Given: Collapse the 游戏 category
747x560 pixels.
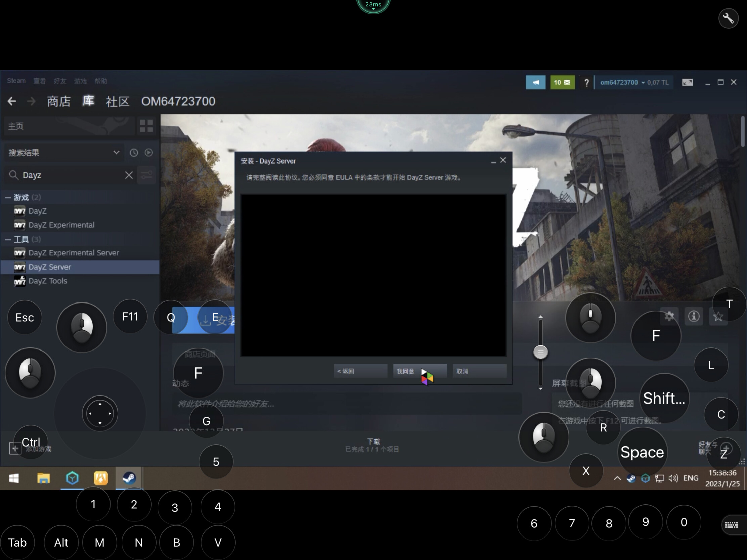Looking at the screenshot, I should click(x=8, y=197).
